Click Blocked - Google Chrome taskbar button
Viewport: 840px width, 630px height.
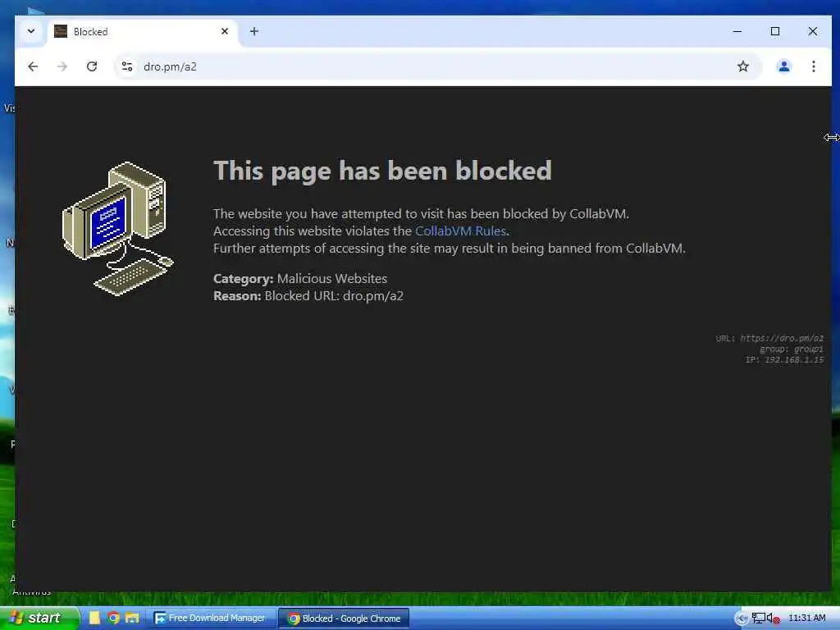pyautogui.click(x=344, y=619)
